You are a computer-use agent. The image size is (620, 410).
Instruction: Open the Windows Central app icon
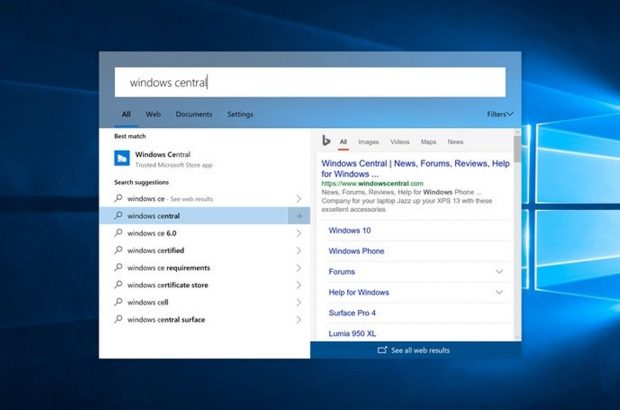click(x=122, y=159)
